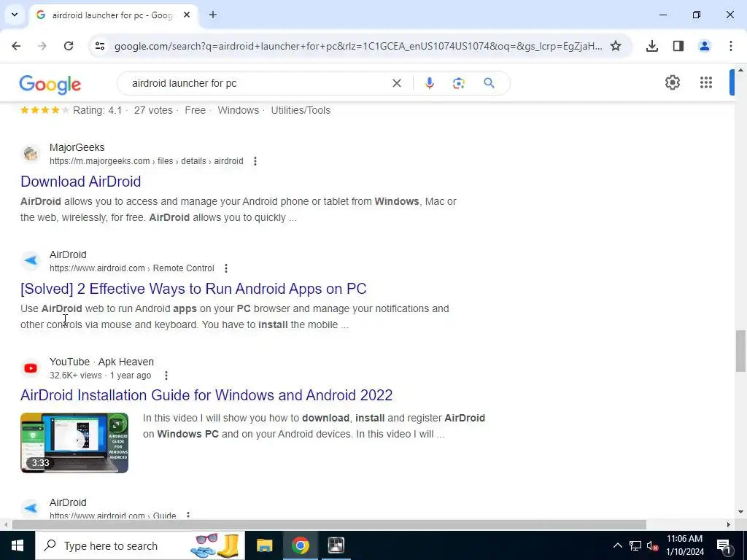Play the 3:33 video thumbnail
Viewport: 747px width, 560px height.
pos(74,443)
